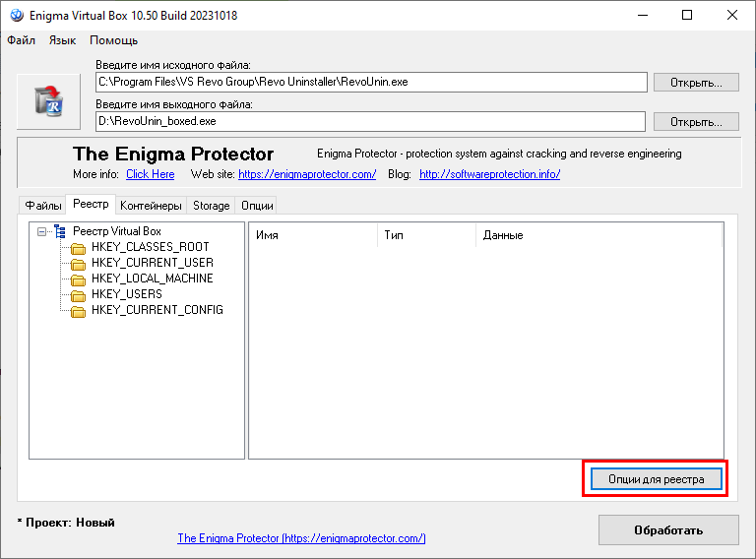Open the Storage tab
The width and height of the screenshot is (756, 559).
coord(212,206)
